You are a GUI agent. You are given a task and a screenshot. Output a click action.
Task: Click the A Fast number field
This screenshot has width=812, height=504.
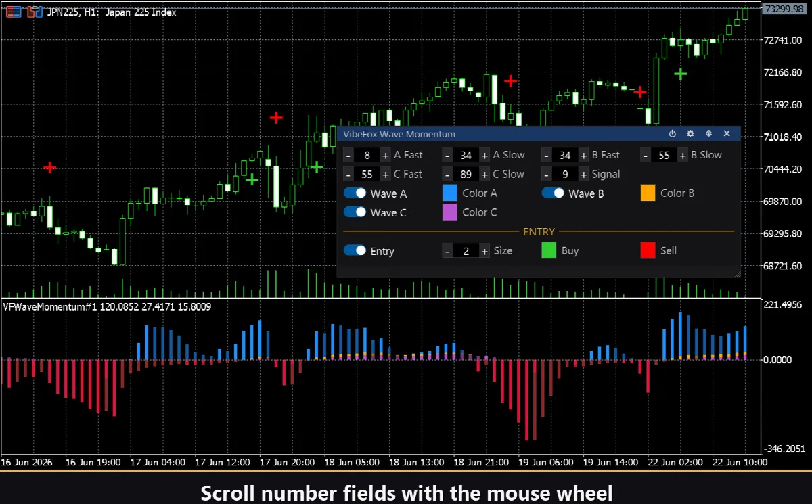367,156
